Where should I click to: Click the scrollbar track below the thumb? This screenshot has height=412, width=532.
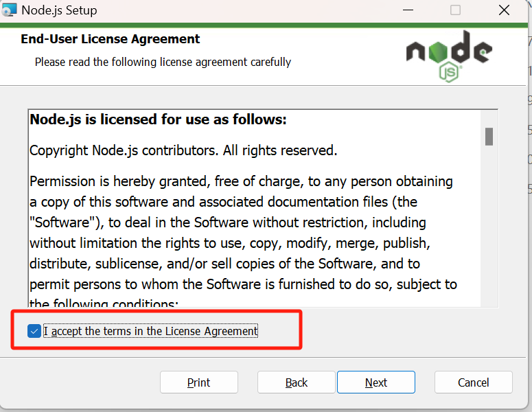pos(489,227)
